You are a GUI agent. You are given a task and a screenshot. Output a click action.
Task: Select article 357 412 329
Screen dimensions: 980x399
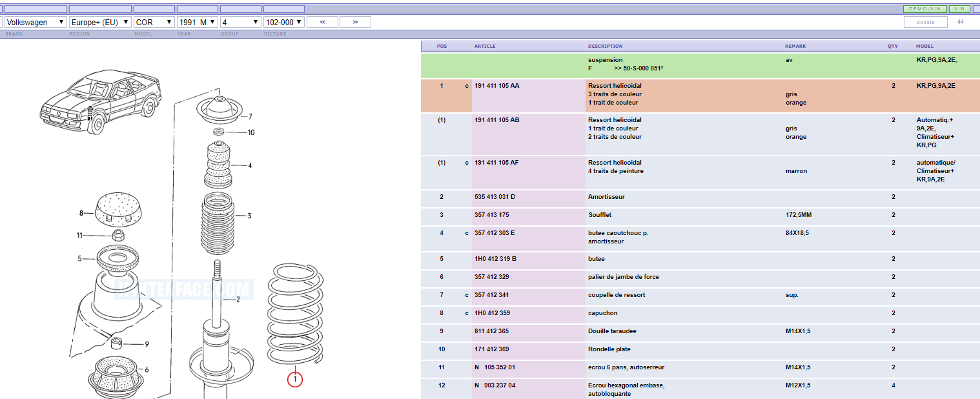coord(491,276)
